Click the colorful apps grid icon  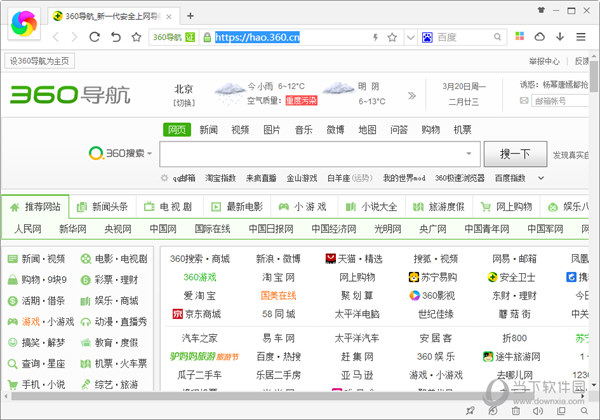517,37
